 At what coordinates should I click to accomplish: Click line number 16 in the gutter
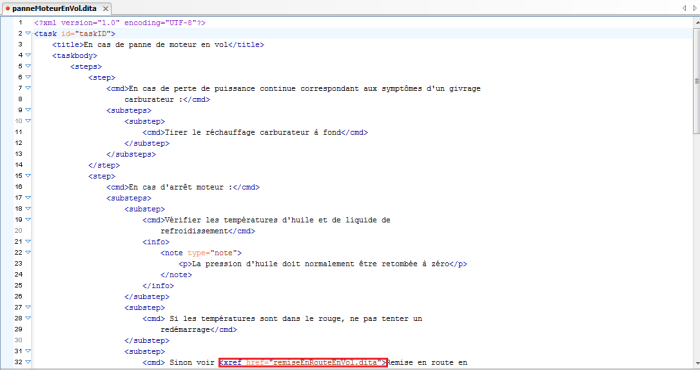pyautogui.click(x=18, y=187)
